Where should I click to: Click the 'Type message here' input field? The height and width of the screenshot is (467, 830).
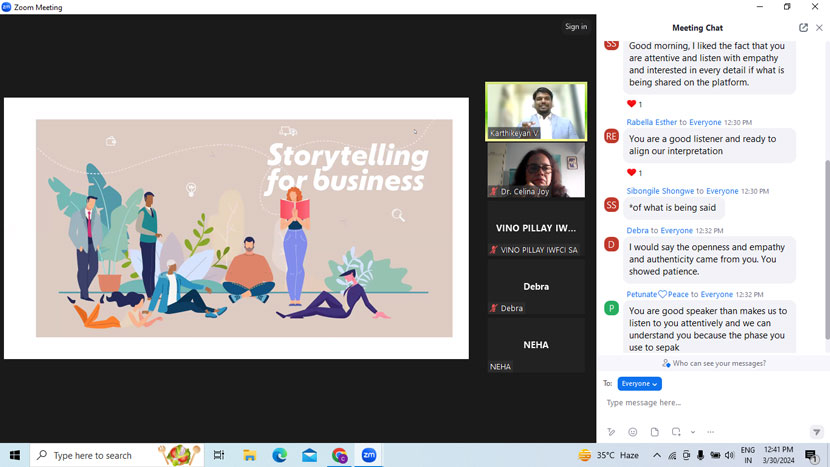700,403
